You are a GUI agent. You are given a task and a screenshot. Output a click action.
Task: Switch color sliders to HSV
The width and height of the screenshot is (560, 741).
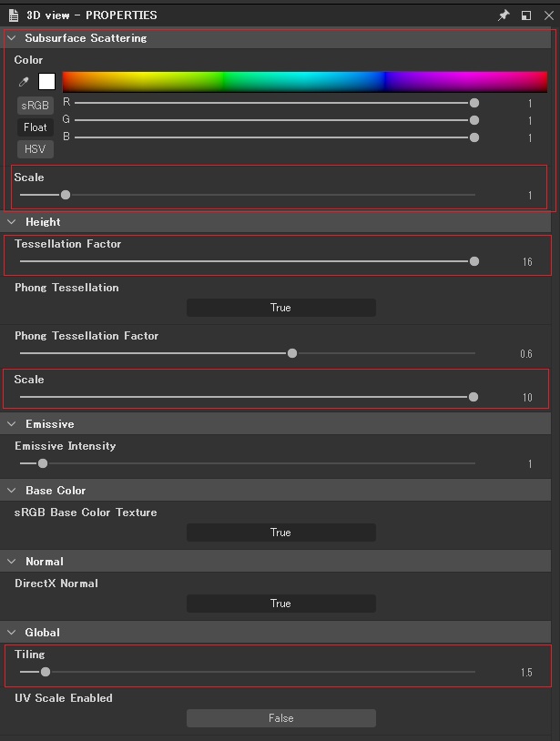[x=36, y=149]
